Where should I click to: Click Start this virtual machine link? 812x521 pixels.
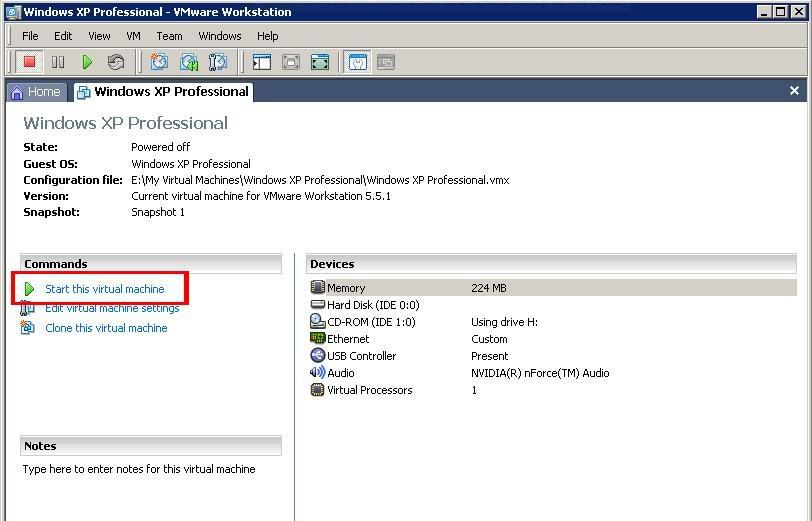point(104,289)
